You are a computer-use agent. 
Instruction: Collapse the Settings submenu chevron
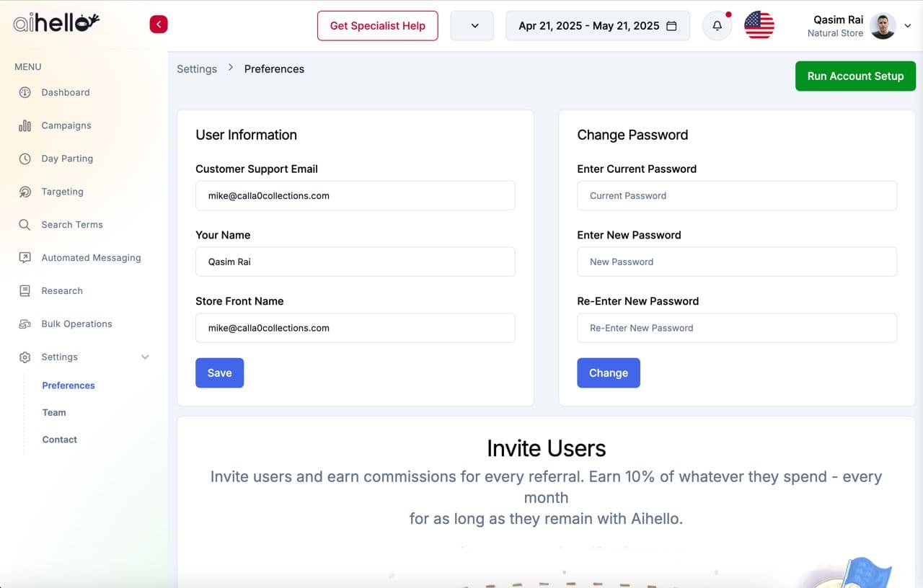pos(145,357)
